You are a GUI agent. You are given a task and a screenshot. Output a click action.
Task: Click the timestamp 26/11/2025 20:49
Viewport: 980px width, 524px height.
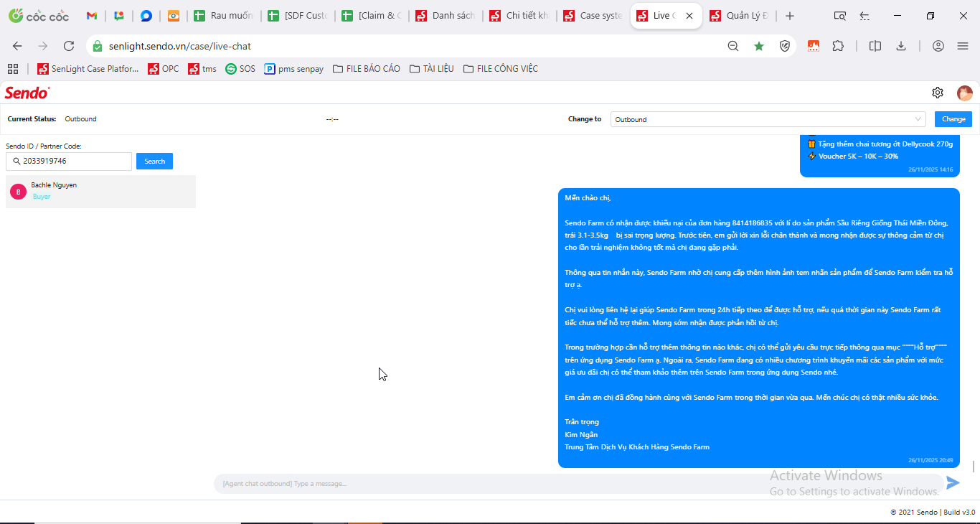pos(930,460)
